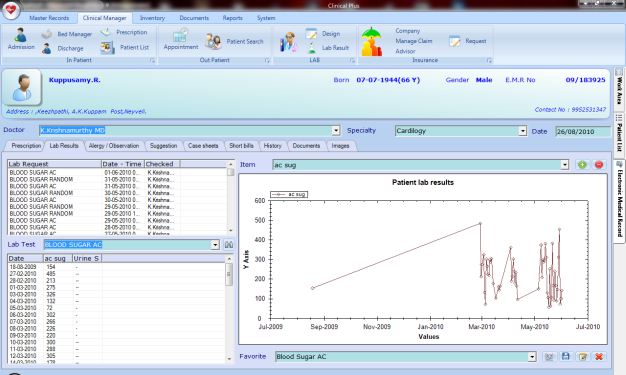Expand the Out Patient group launcher
The width and height of the screenshot is (626, 375).
(x=267, y=61)
